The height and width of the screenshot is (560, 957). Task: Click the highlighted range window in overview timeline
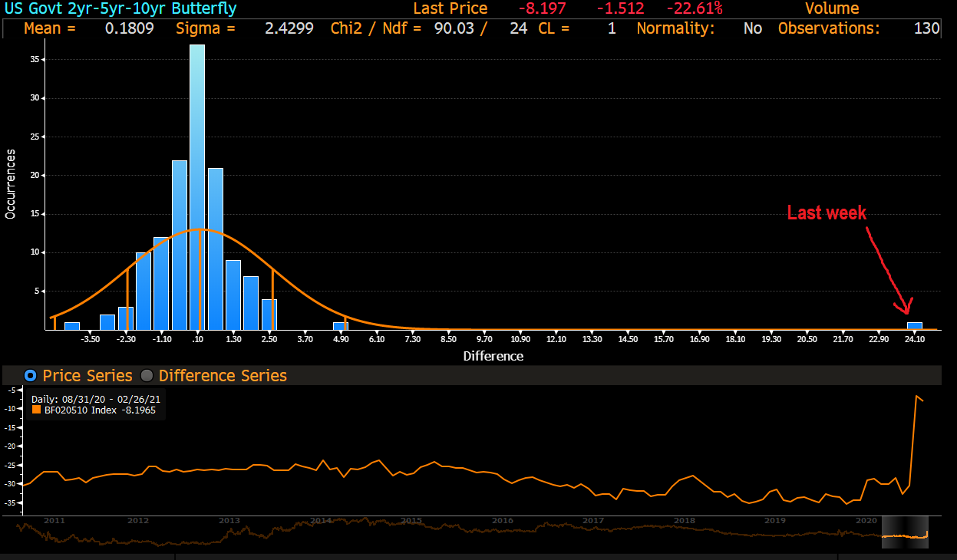pyautogui.click(x=905, y=531)
